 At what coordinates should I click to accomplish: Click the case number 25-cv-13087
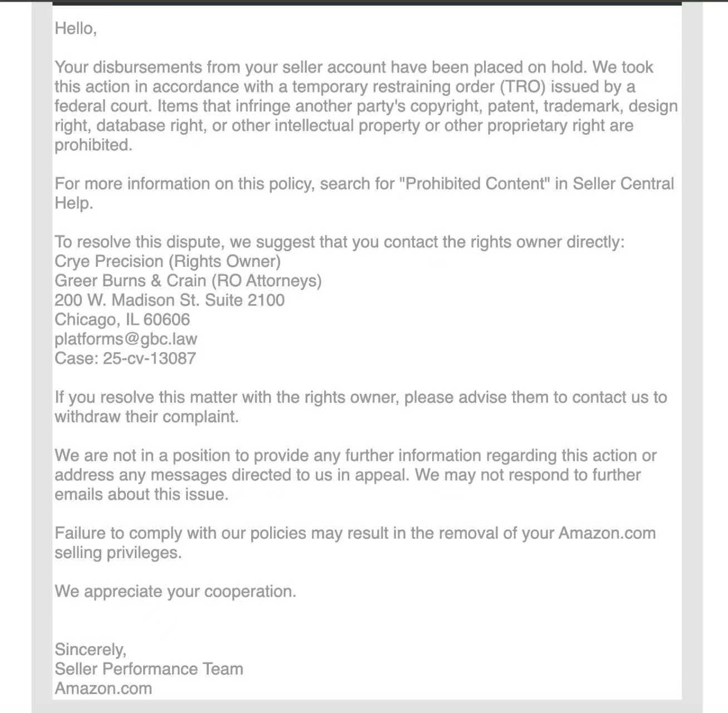(149, 358)
